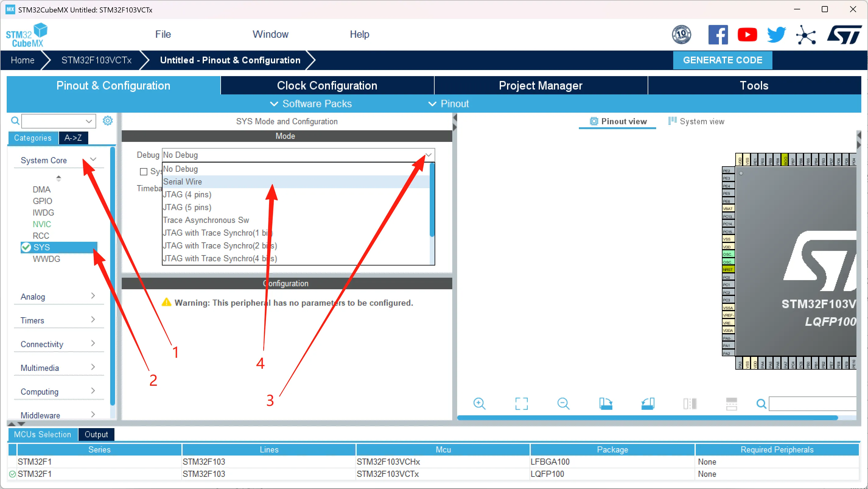Open the categories settings gear icon
Screen dimensions: 868x489
click(107, 121)
